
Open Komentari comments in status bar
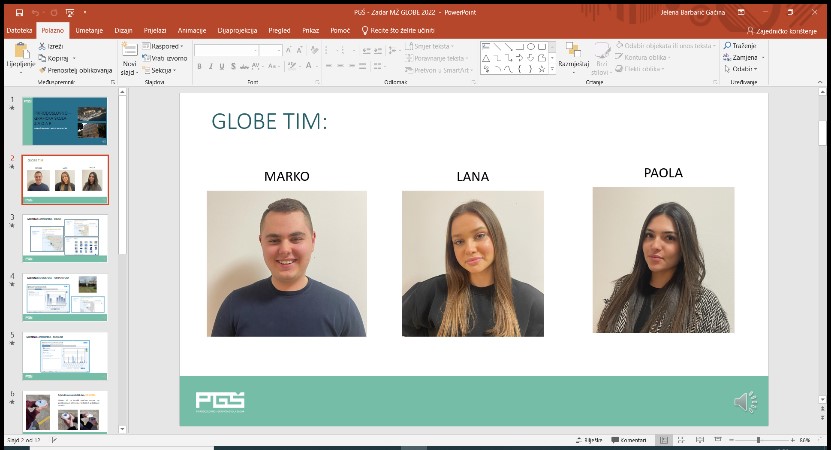[629, 440]
